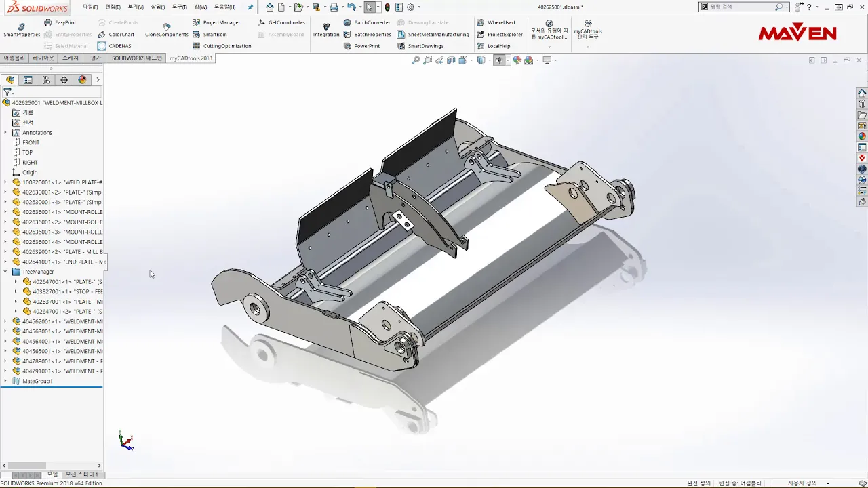Image resolution: width=868 pixels, height=488 pixels.
Task: Launch CuttingOptimization
Action: click(222, 46)
